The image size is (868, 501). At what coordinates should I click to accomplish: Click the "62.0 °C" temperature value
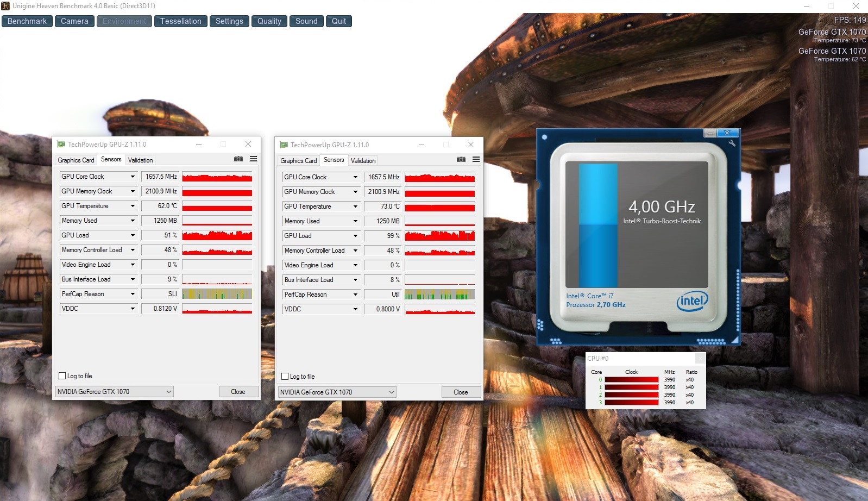(x=167, y=206)
